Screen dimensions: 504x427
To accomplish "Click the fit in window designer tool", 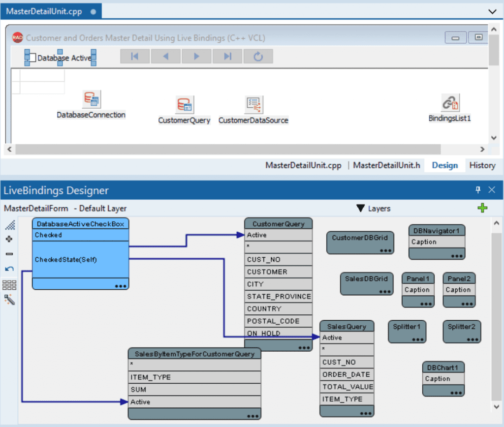I will point(10,225).
